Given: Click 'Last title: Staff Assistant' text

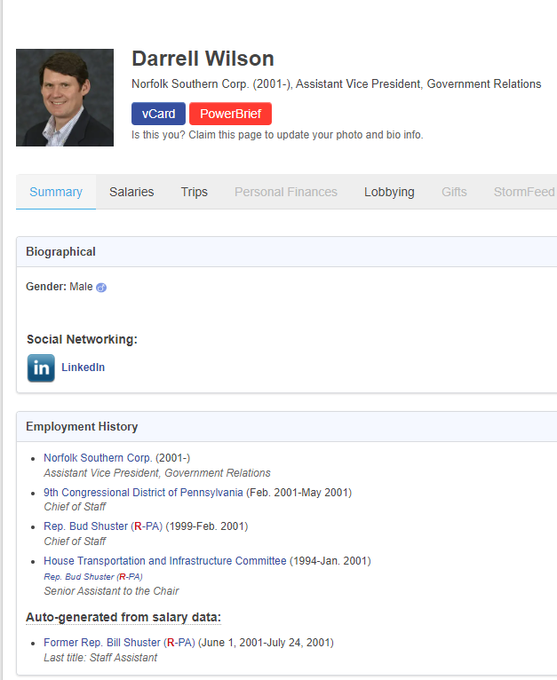Looking at the screenshot, I should (100, 658).
